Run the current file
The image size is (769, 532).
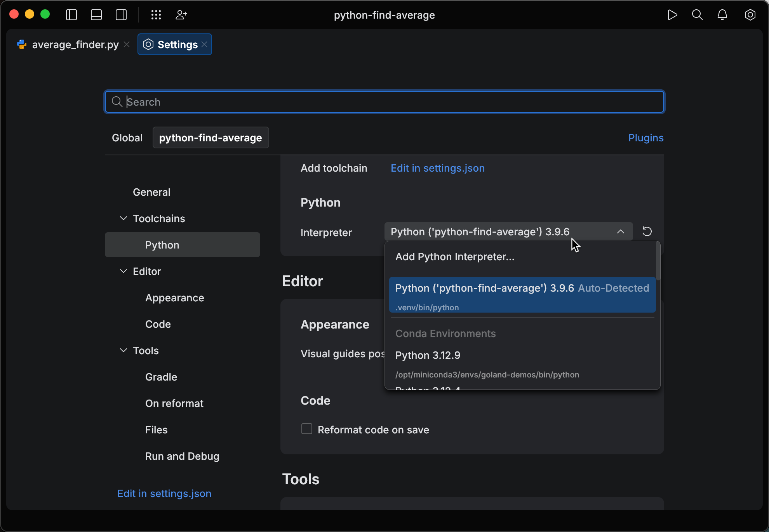pyautogui.click(x=673, y=15)
